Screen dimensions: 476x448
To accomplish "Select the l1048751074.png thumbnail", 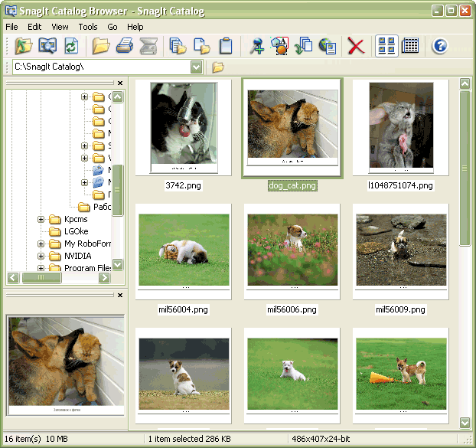I will pyautogui.click(x=401, y=128).
